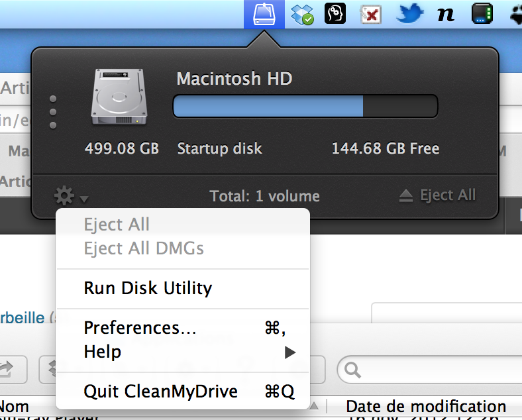Click the CleanMyDrive menu bar icon
The width and height of the screenshot is (522, 420).
click(264, 14)
